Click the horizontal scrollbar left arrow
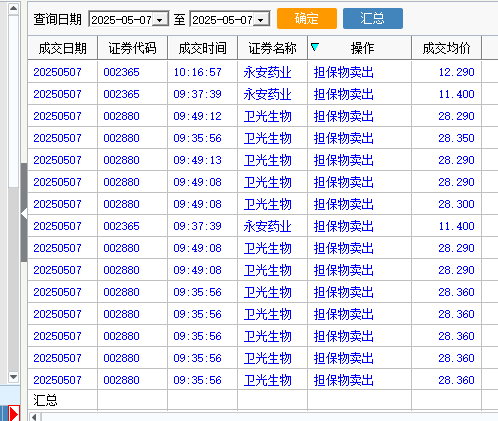The height and width of the screenshot is (421, 498). pos(34,417)
